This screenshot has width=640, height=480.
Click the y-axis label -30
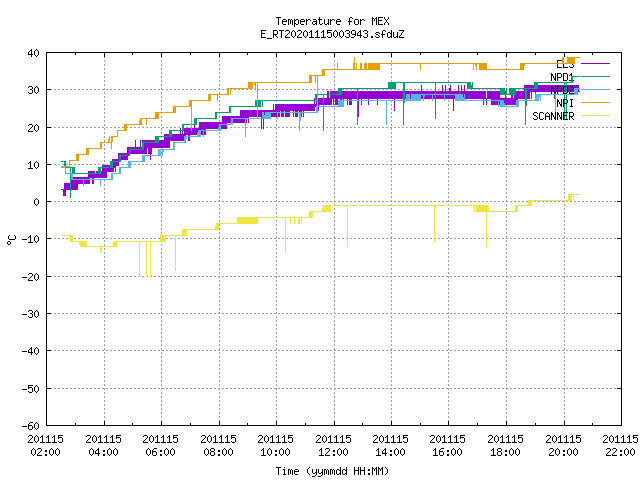[x=31, y=314]
